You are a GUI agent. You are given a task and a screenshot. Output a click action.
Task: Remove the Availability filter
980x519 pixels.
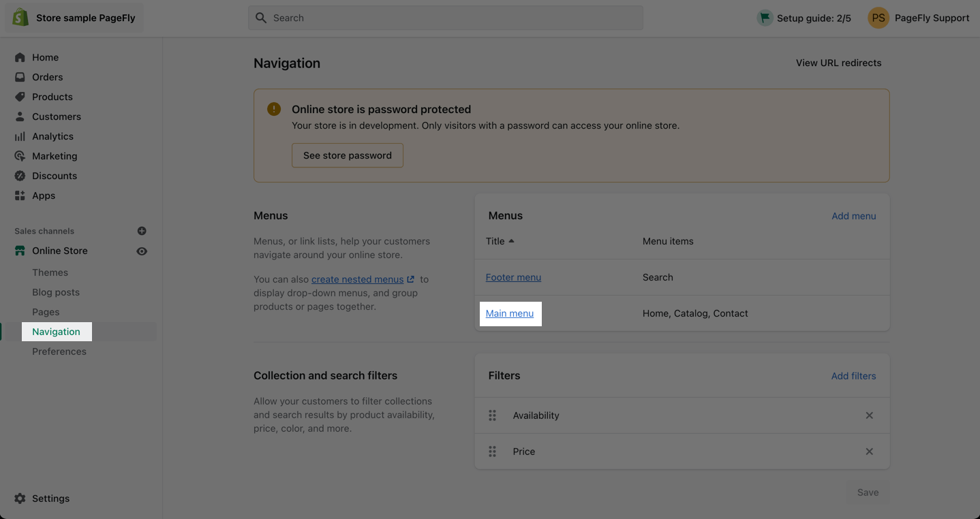coord(869,415)
